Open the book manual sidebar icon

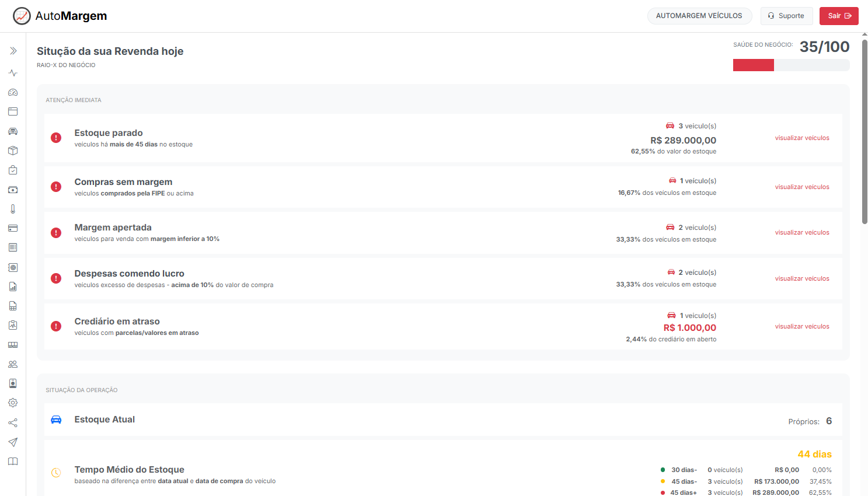coord(13,462)
